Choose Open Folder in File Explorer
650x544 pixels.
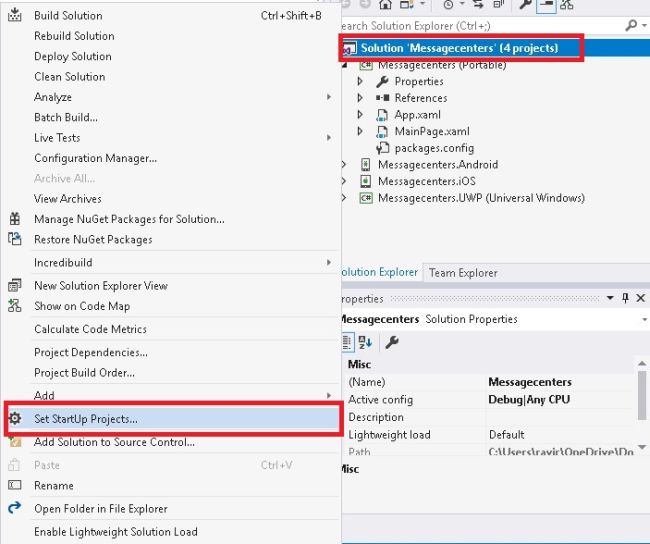(x=170, y=508)
